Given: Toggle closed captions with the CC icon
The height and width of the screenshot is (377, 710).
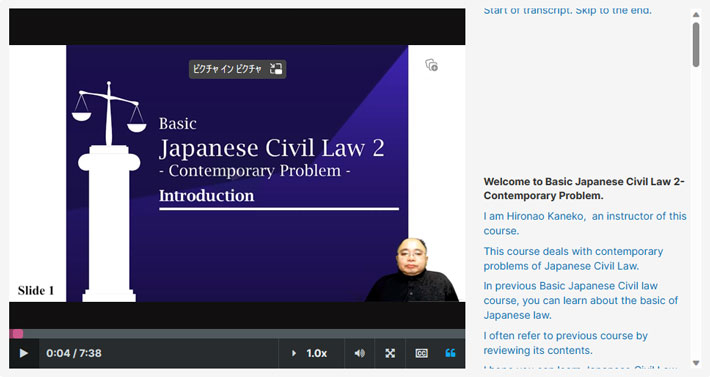Looking at the screenshot, I should (421, 353).
